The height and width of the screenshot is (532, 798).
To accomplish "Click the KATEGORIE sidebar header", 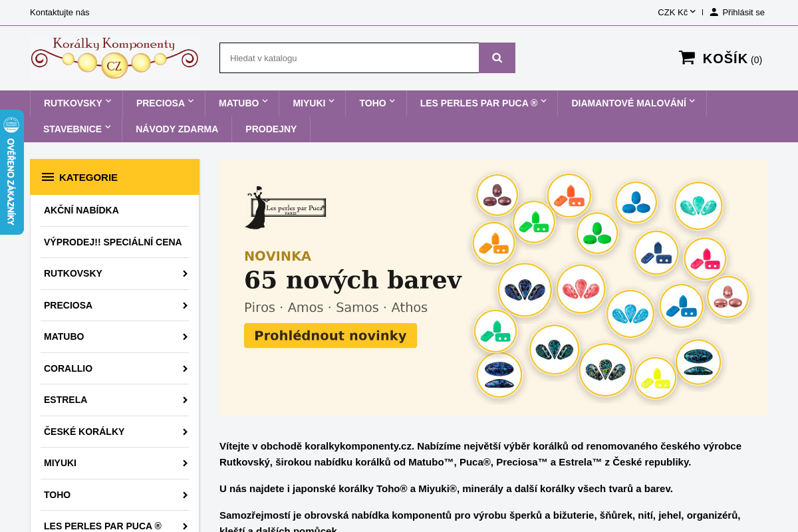I will [114, 177].
